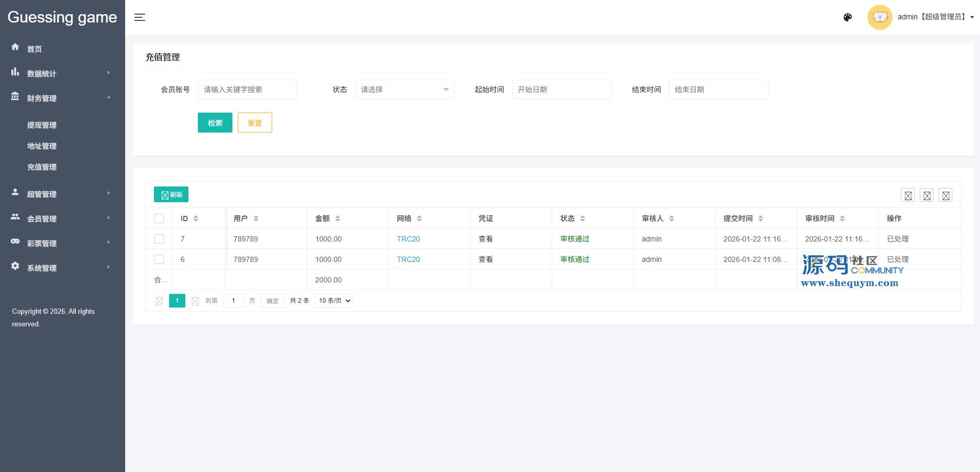Click the 刷新 refresh button
The image size is (980, 472).
(x=171, y=194)
